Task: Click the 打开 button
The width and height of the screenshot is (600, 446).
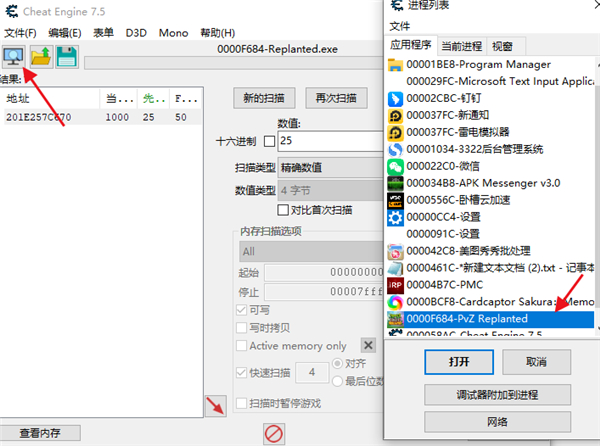Action: 459,362
